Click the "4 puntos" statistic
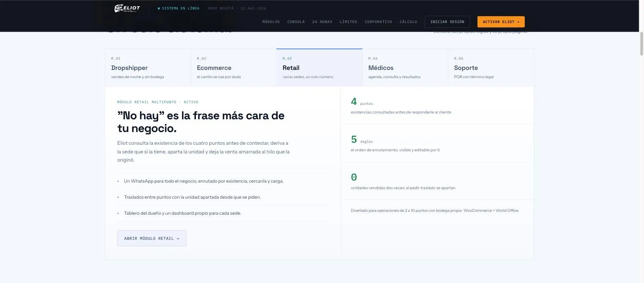644x283 pixels. click(362, 102)
